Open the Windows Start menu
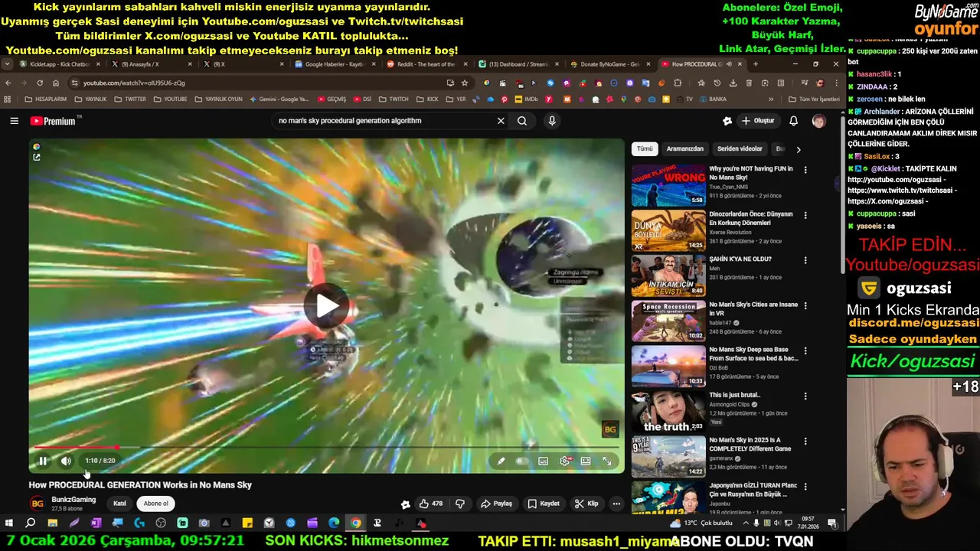 click(x=9, y=523)
